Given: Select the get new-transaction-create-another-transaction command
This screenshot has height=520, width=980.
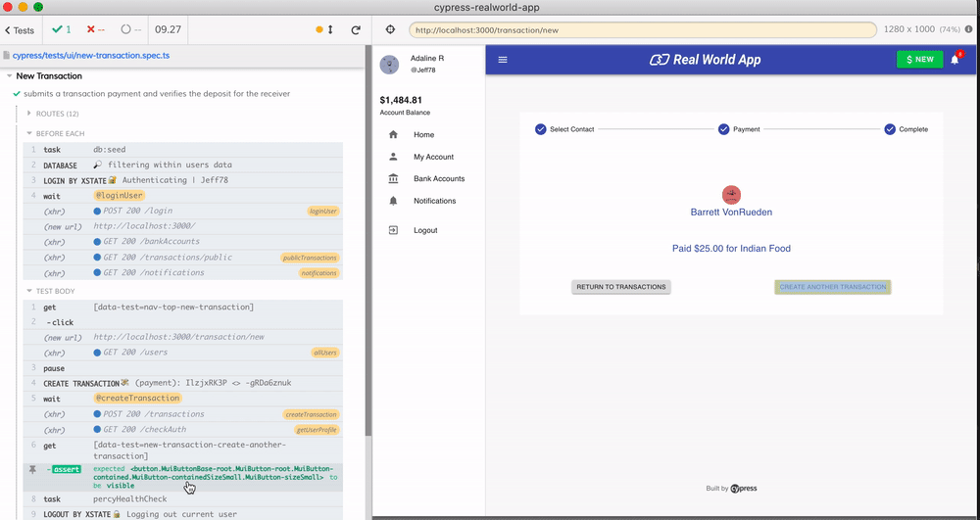Looking at the screenshot, I should 182,450.
